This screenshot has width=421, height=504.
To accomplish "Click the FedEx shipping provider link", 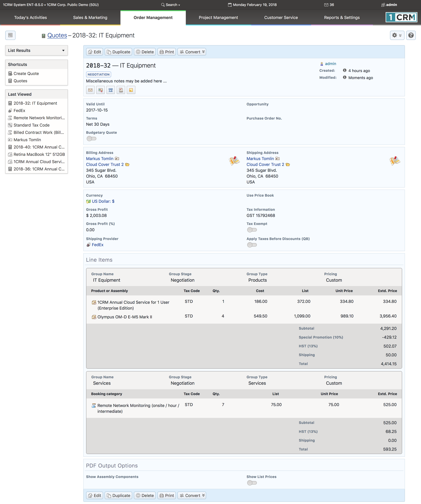I will point(98,245).
